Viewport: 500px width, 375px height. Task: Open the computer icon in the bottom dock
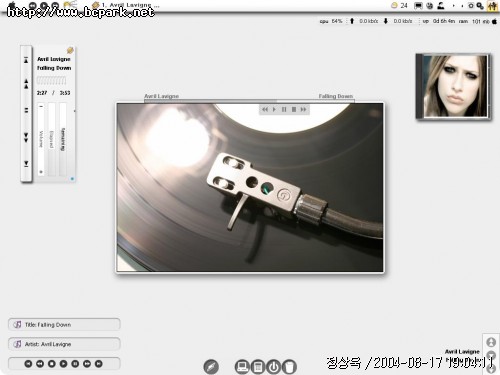[x=242, y=367]
